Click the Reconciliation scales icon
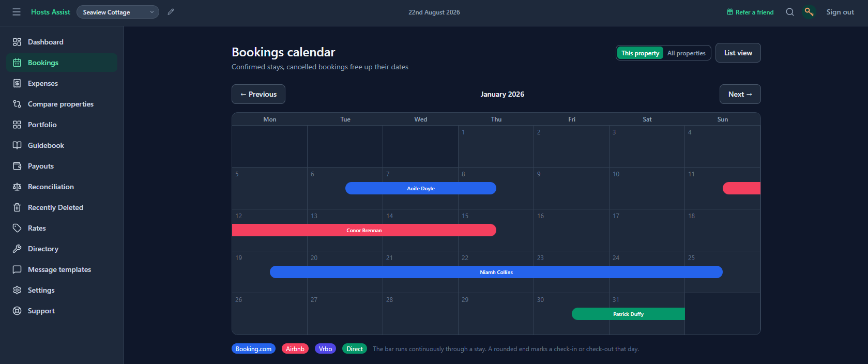This screenshot has width=868, height=364. [x=17, y=187]
